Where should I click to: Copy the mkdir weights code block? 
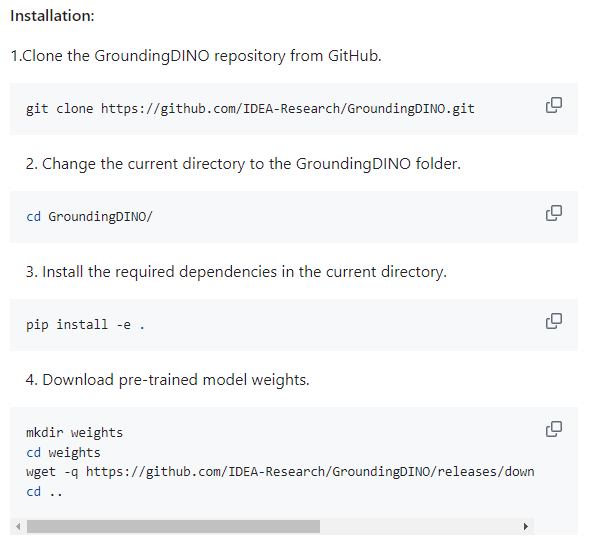coord(554,429)
